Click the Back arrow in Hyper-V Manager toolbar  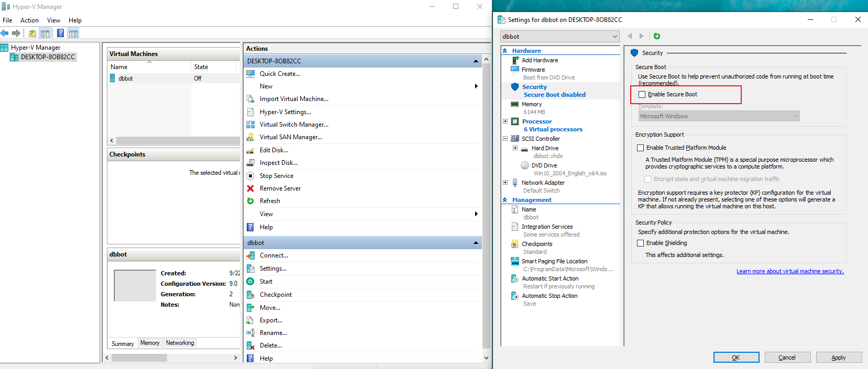tap(5, 33)
